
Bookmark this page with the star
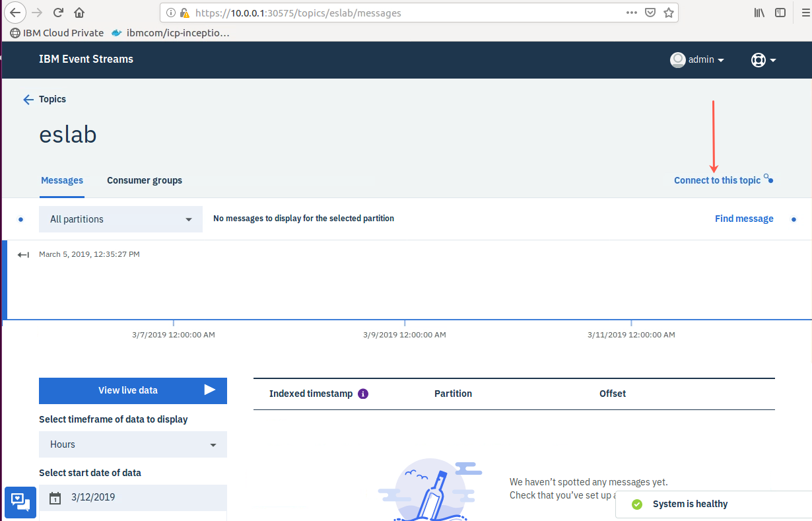669,13
